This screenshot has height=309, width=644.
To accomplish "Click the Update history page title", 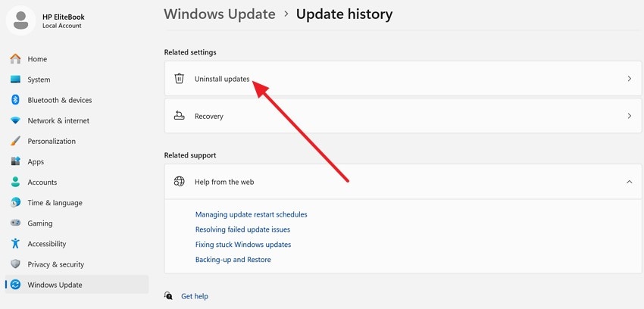I will (344, 14).
